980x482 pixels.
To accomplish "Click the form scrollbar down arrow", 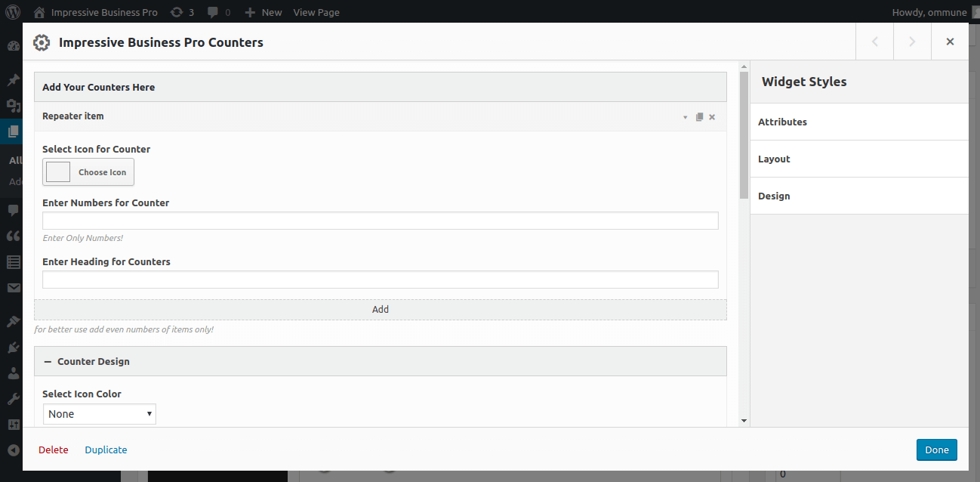I will coord(744,421).
